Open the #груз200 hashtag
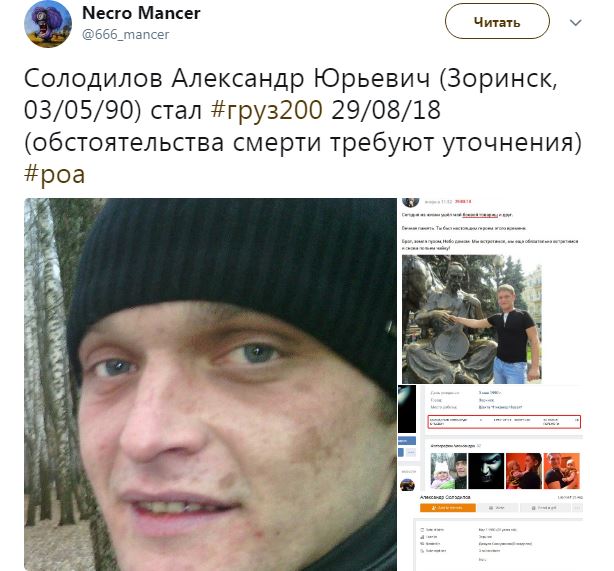The height and width of the screenshot is (571, 614). click(267, 110)
